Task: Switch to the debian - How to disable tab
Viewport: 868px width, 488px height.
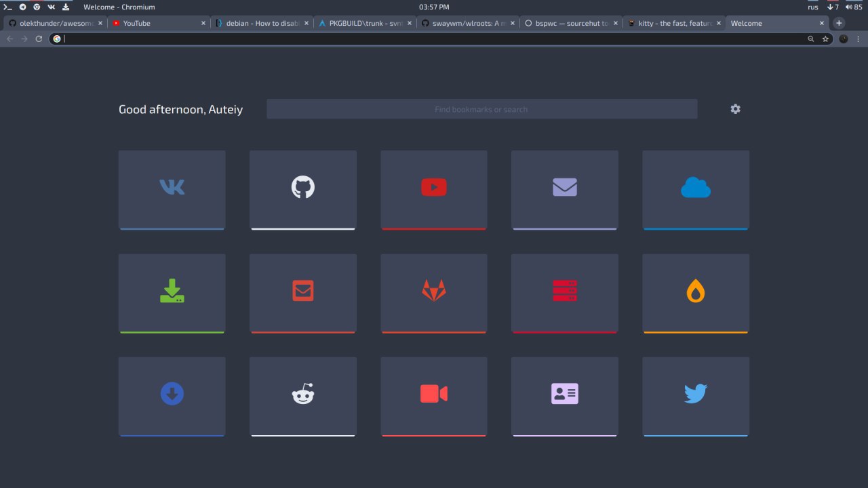Action: coord(262,23)
